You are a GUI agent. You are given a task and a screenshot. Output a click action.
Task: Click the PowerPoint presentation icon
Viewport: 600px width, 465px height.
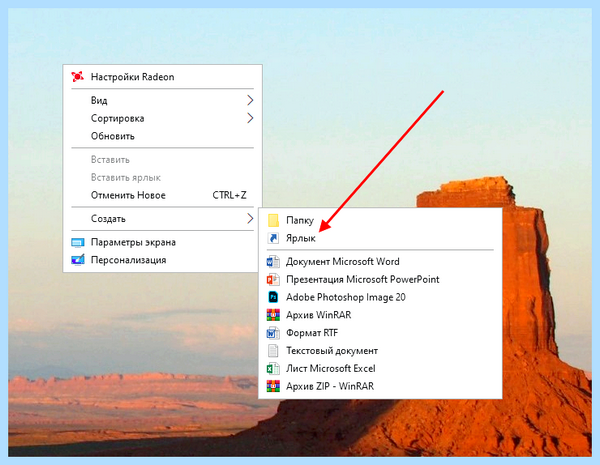[273, 279]
